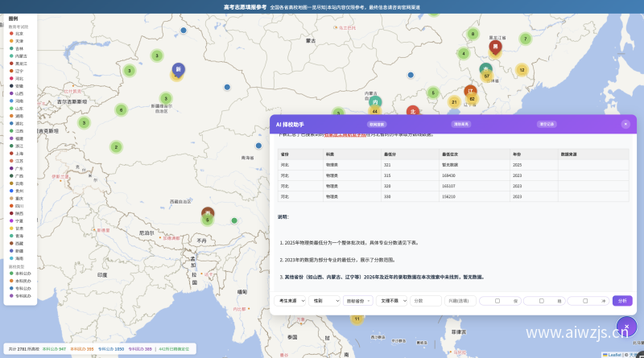Click the teal 内 Inner Mongolia pin marker
The height and width of the screenshot is (358, 644).
point(375,102)
